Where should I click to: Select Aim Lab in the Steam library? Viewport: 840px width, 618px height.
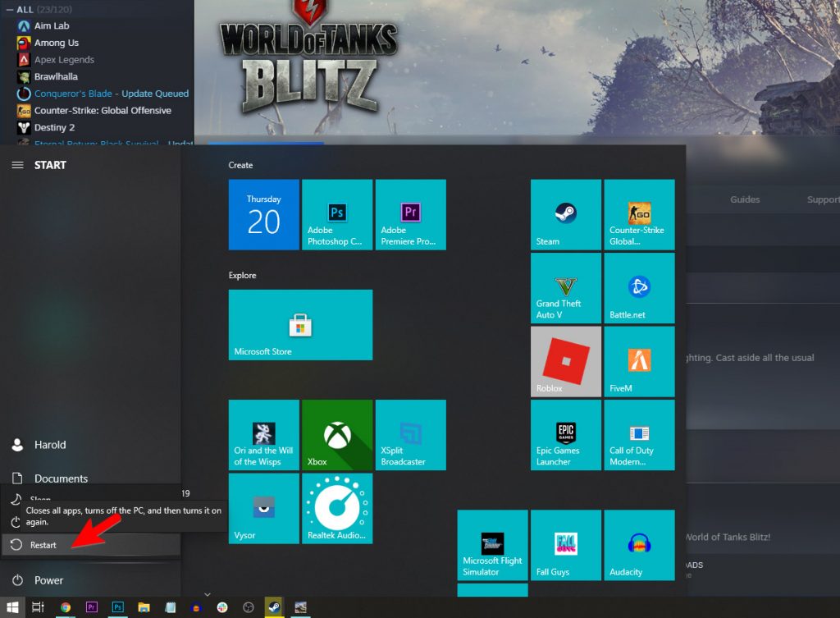pos(52,25)
